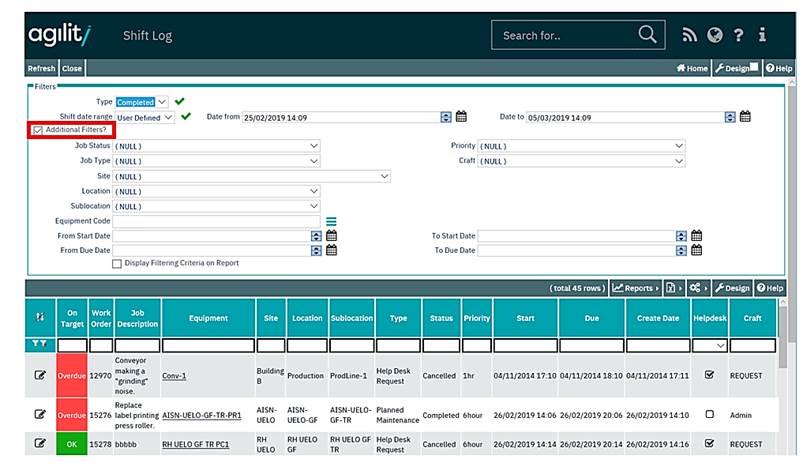
Task: Open the Reports menu in grid toolbar
Action: (x=635, y=288)
